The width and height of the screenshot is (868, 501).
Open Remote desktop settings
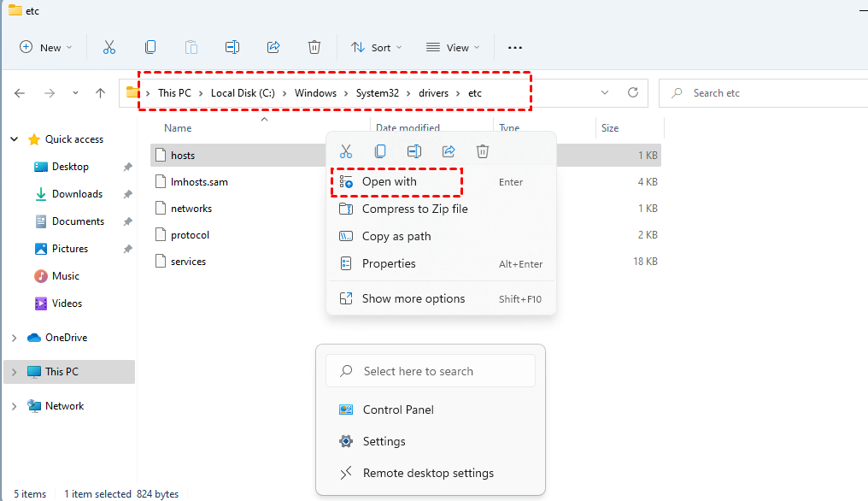point(428,473)
